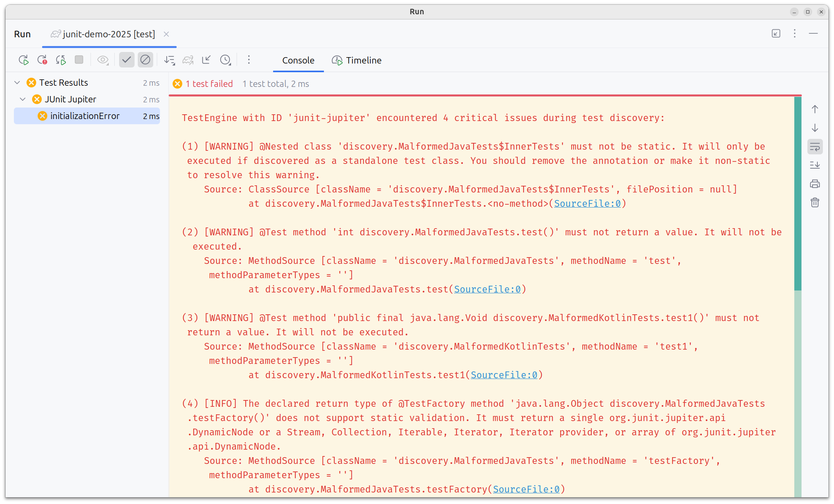Click Rerun Failed Tests icon
The width and height of the screenshot is (834, 504).
[x=42, y=60]
